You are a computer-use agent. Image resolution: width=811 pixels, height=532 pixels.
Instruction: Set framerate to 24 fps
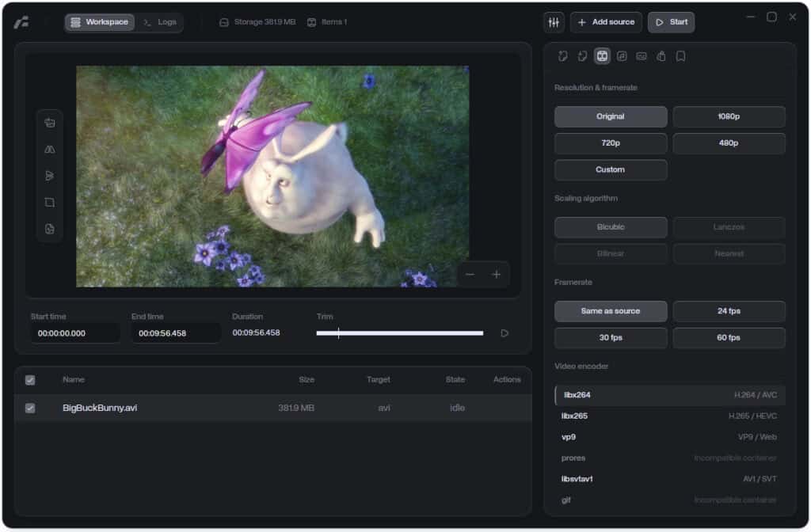[729, 311]
